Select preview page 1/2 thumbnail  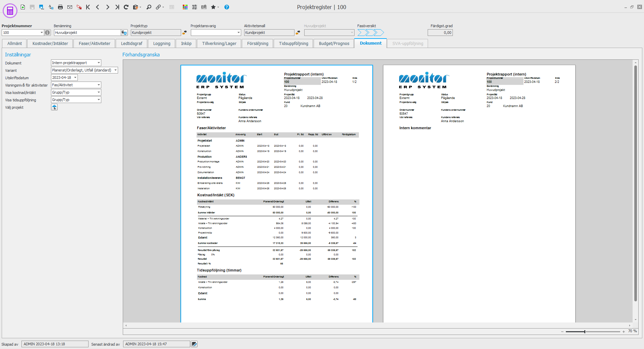[x=277, y=194]
